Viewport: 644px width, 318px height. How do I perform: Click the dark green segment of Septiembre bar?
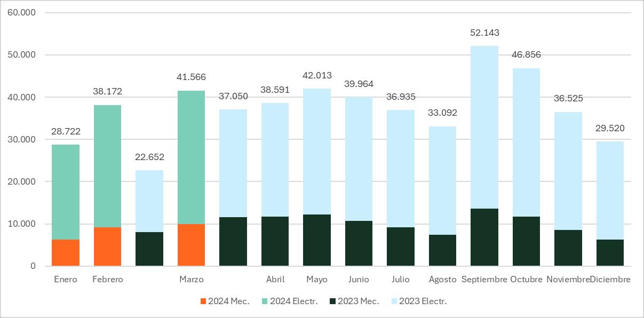click(x=484, y=237)
